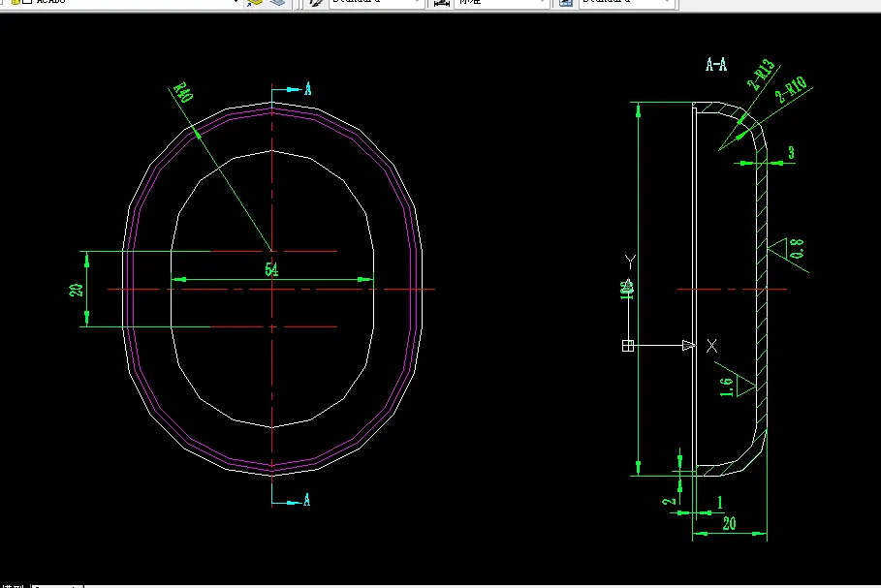Select the vertical 100 height dimension text
The height and width of the screenshot is (588, 881).
[626, 290]
